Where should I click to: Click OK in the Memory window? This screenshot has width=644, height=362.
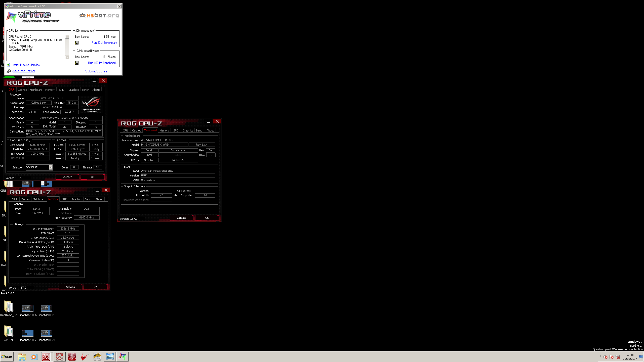(x=96, y=287)
